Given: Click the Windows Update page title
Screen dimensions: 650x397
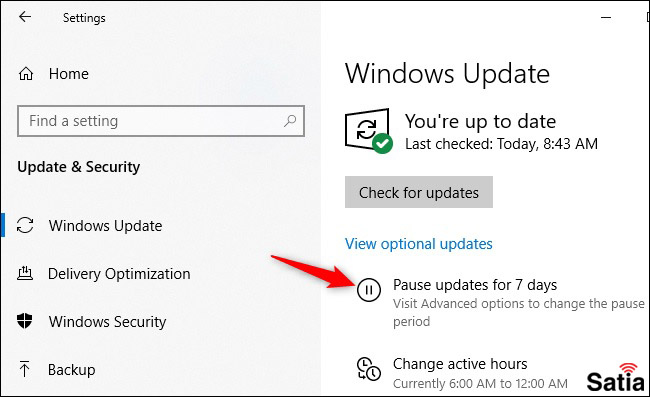Looking at the screenshot, I should 447,74.
